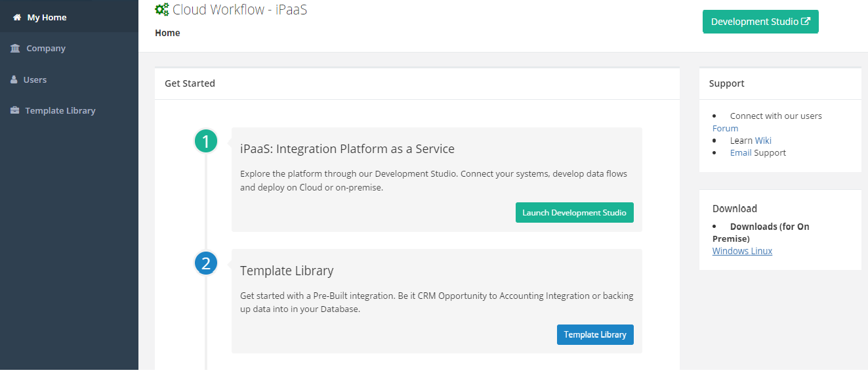Click the person icon beside Users
The width and height of the screenshot is (868, 381).
click(x=14, y=79)
